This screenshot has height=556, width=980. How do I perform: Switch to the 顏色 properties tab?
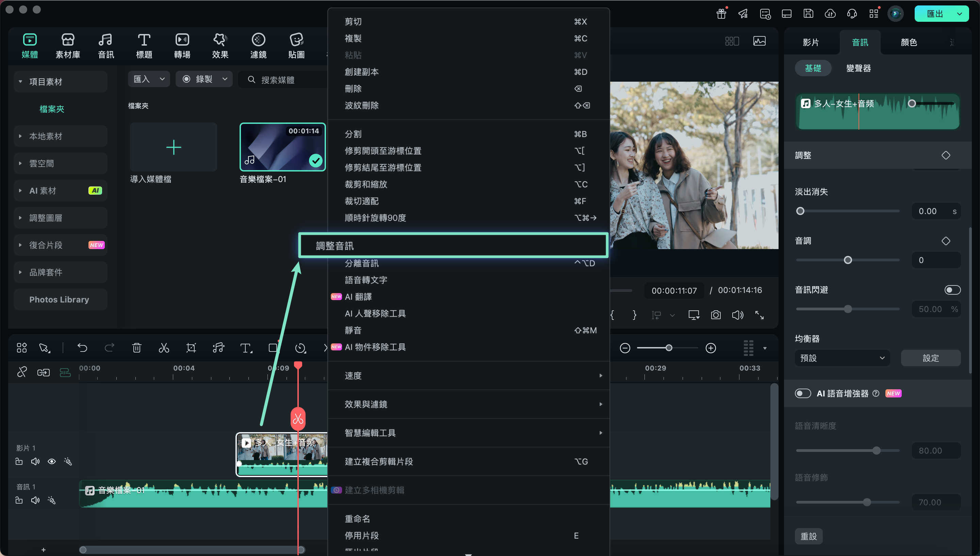(x=909, y=42)
